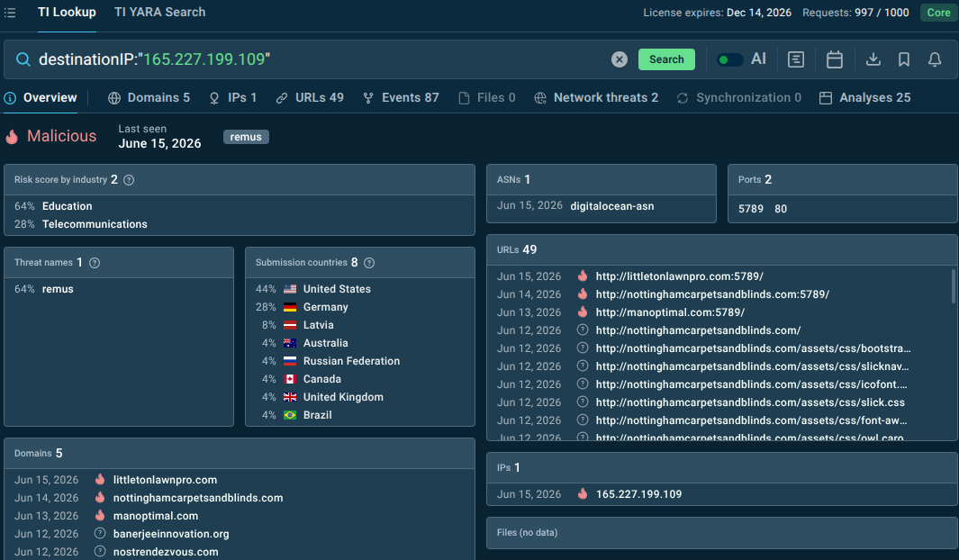Open URL http://littletonlawnpro.com:5789/
This screenshot has width=959, height=560.
pyautogui.click(x=680, y=276)
